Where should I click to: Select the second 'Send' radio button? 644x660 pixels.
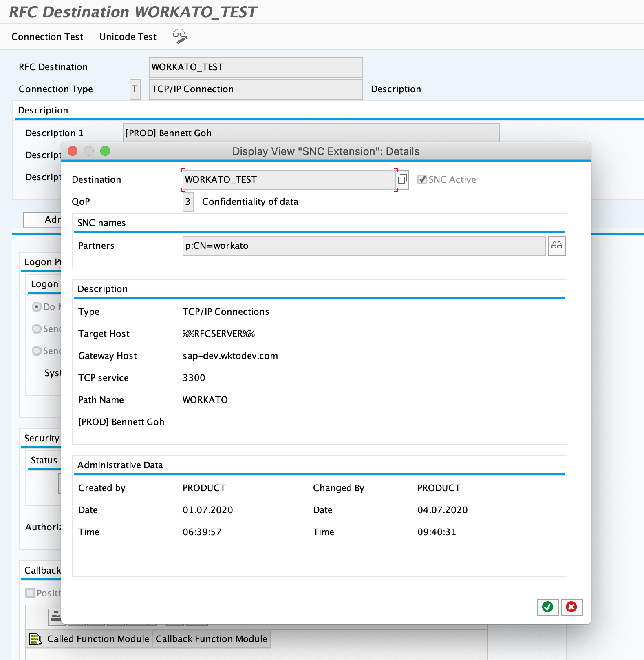tap(37, 351)
